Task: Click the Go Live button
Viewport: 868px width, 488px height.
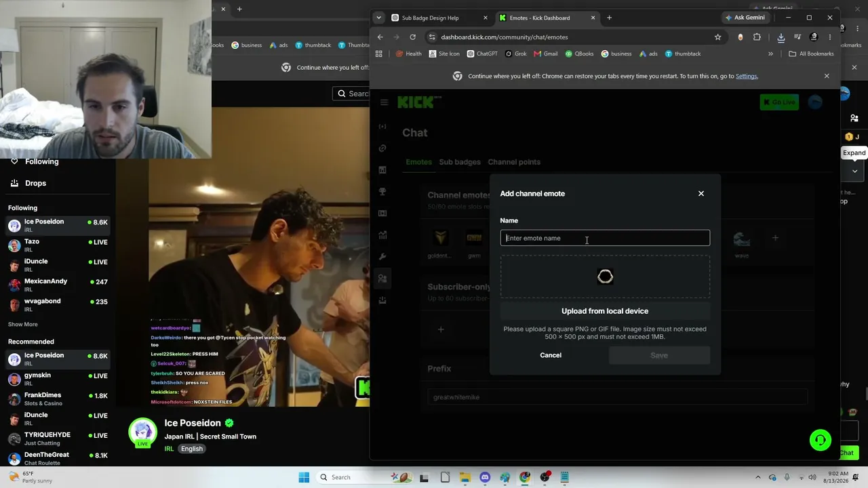Action: click(x=779, y=102)
